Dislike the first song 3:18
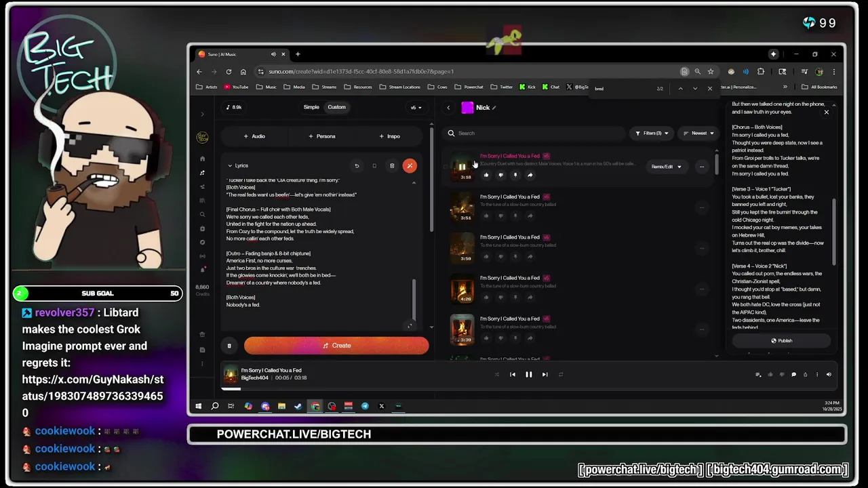 tap(500, 175)
